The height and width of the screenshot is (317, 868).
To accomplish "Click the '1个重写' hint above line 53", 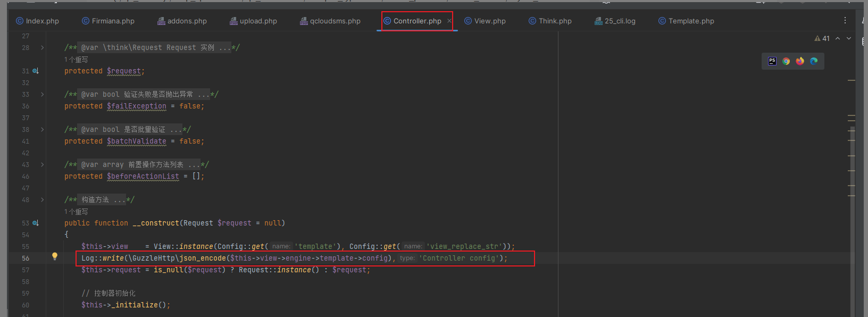I will pyautogui.click(x=76, y=212).
